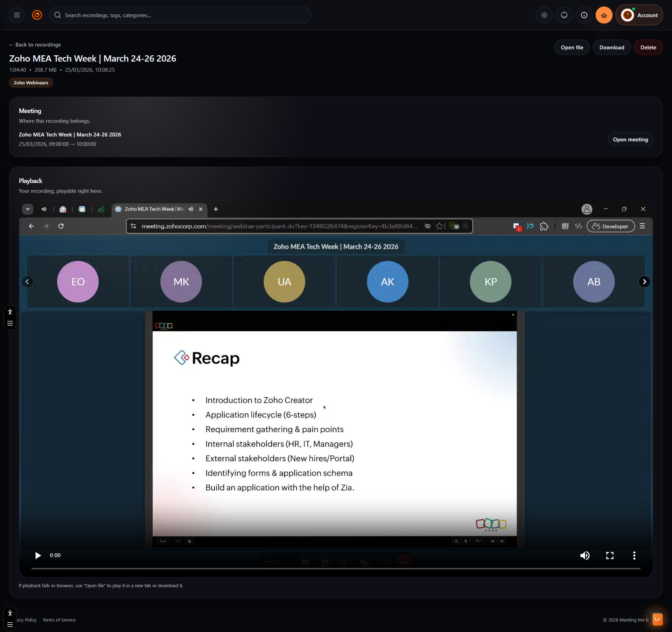Click the Open meeting button
The height and width of the screenshot is (632, 672).
(x=630, y=140)
